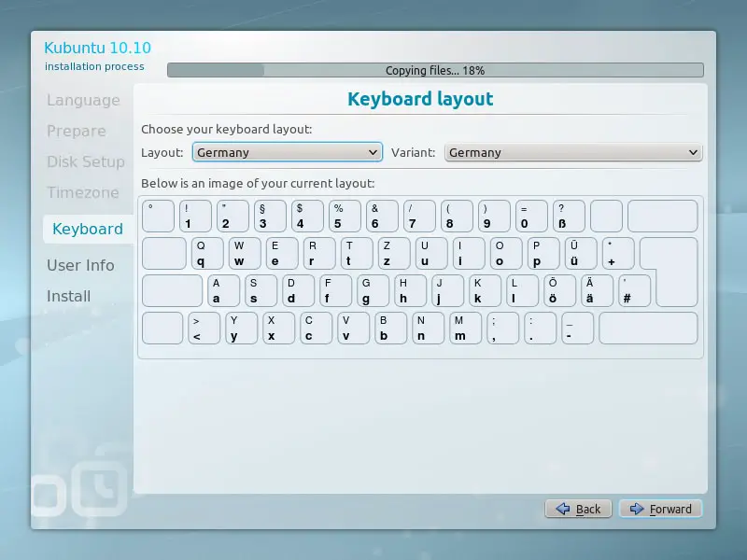Click the Y key in bottom row
The image size is (747, 560).
click(241, 329)
